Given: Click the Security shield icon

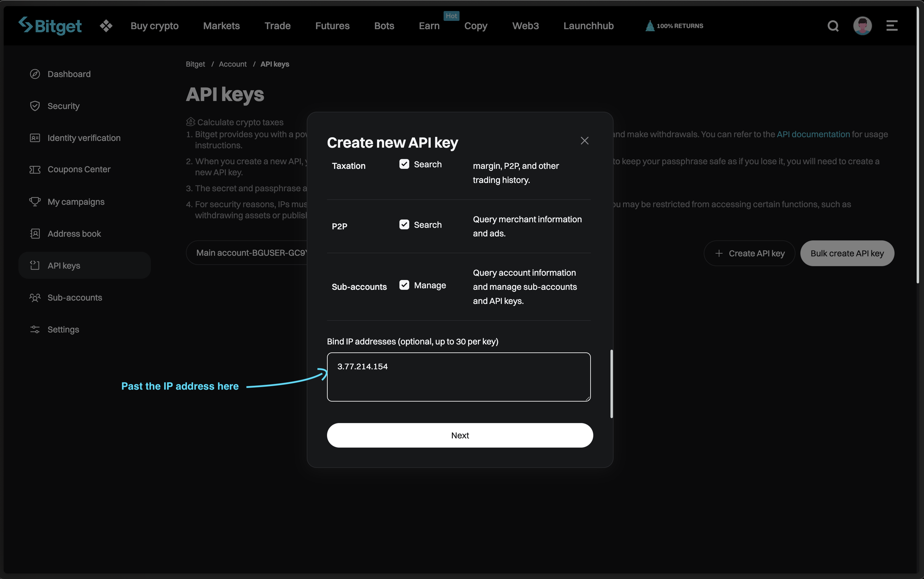Looking at the screenshot, I should click(35, 106).
